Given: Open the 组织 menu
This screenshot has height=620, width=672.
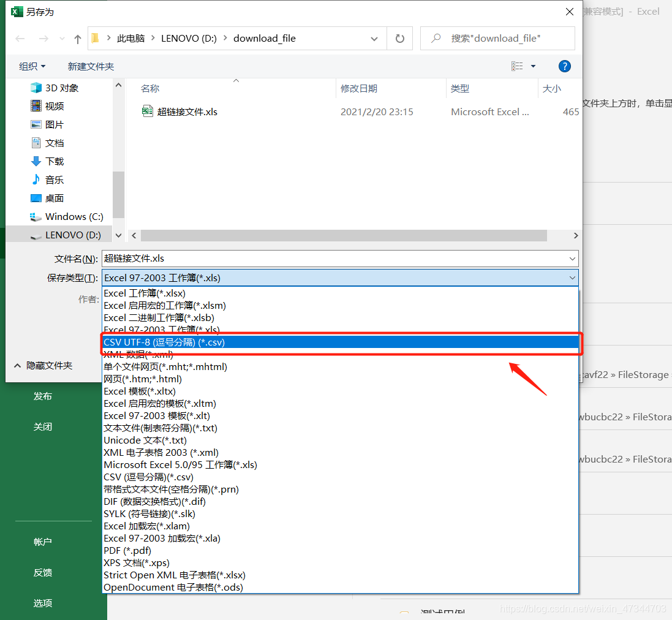Looking at the screenshot, I should coord(32,66).
